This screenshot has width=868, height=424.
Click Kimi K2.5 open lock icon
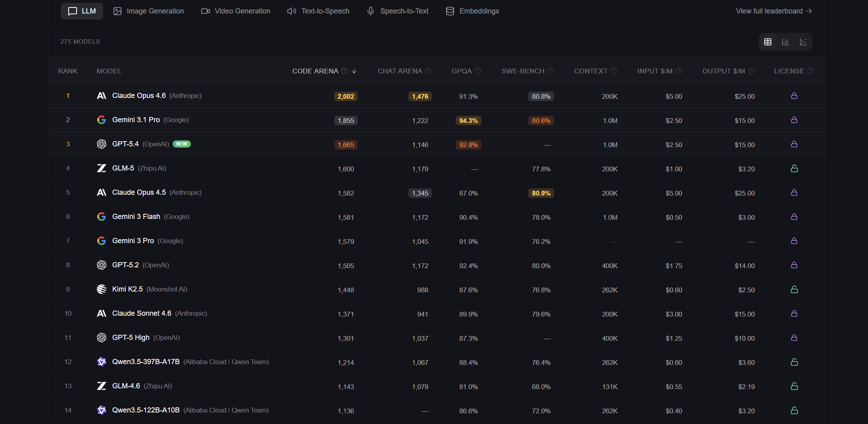tap(794, 289)
